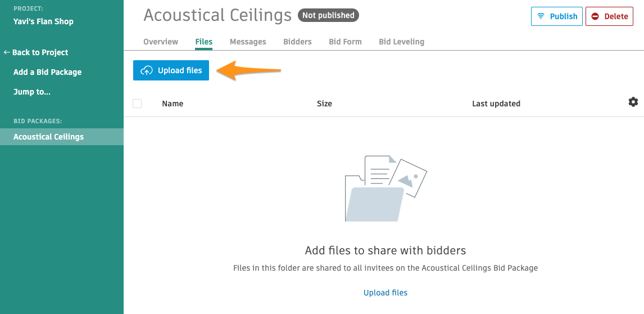Select the Bid Form tab

[x=345, y=42]
